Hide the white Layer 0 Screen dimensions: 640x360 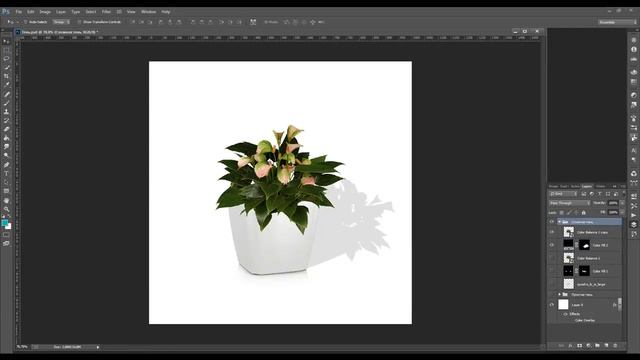[552, 305]
